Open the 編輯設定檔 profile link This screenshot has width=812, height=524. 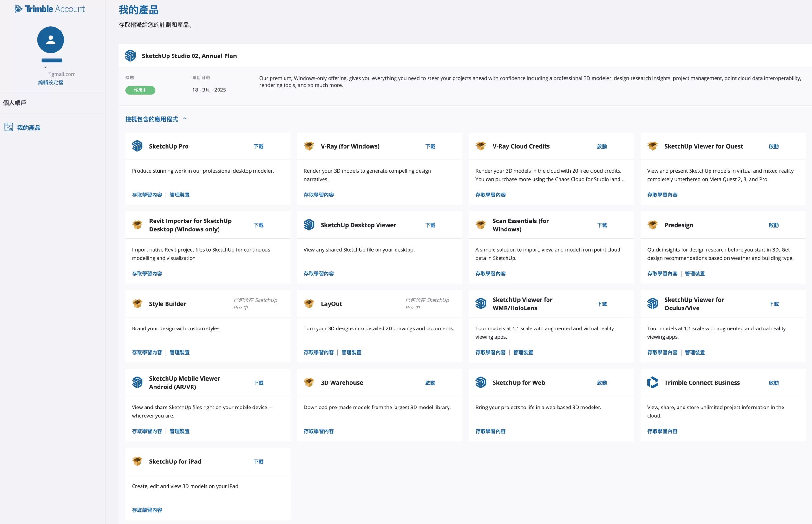[51, 82]
